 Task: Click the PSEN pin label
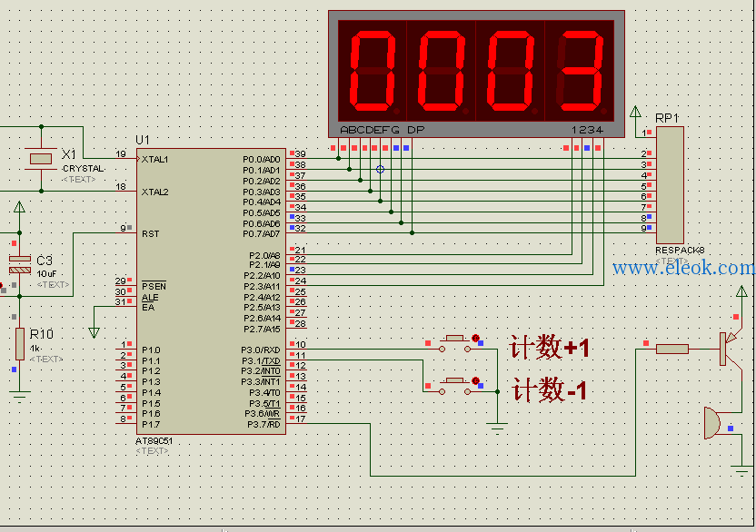(x=154, y=286)
